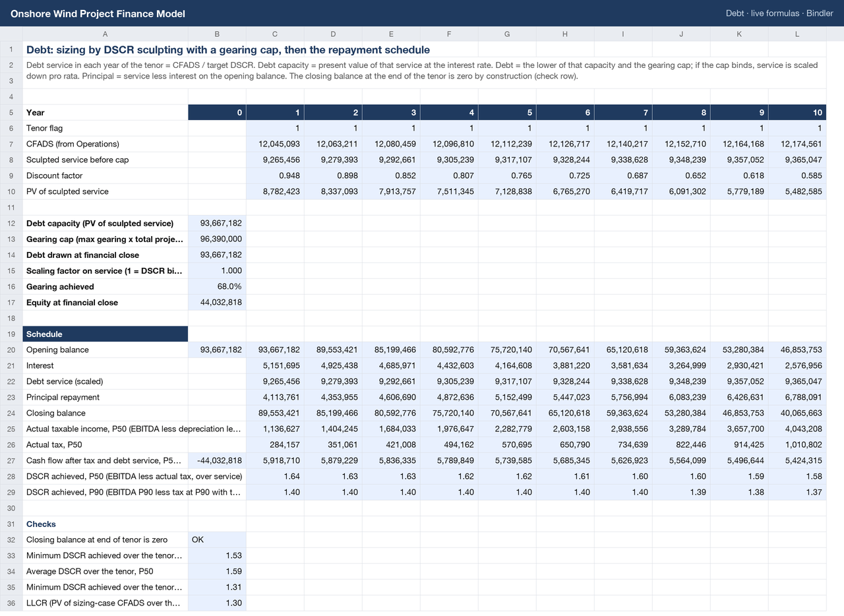
Task: Select CFADS value 12,174,561
Action: tap(797, 144)
